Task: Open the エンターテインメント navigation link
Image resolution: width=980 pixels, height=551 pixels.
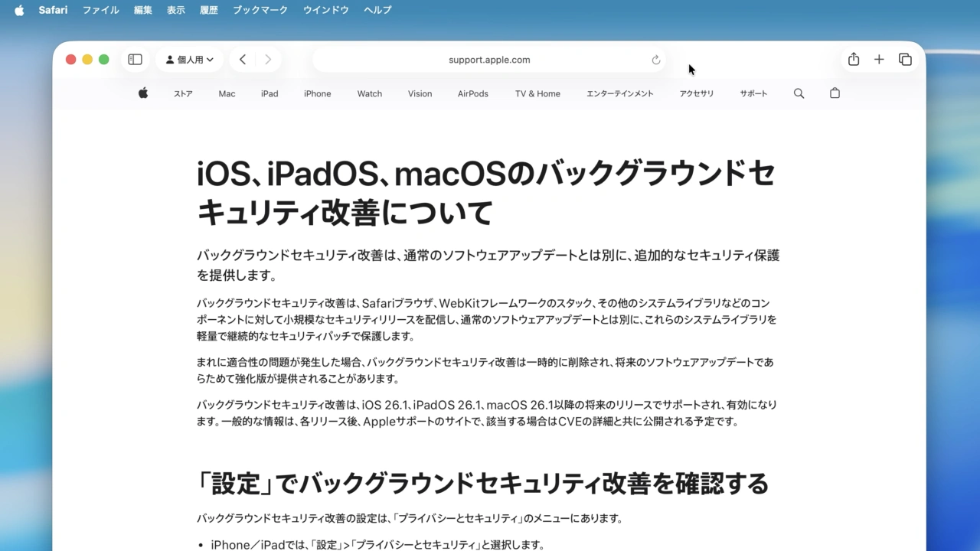Action: 619,93
